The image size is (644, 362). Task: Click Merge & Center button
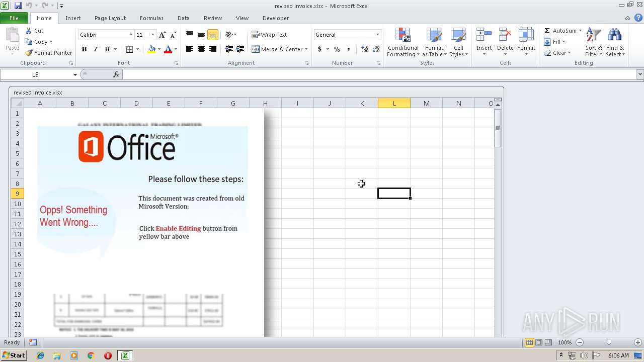277,49
